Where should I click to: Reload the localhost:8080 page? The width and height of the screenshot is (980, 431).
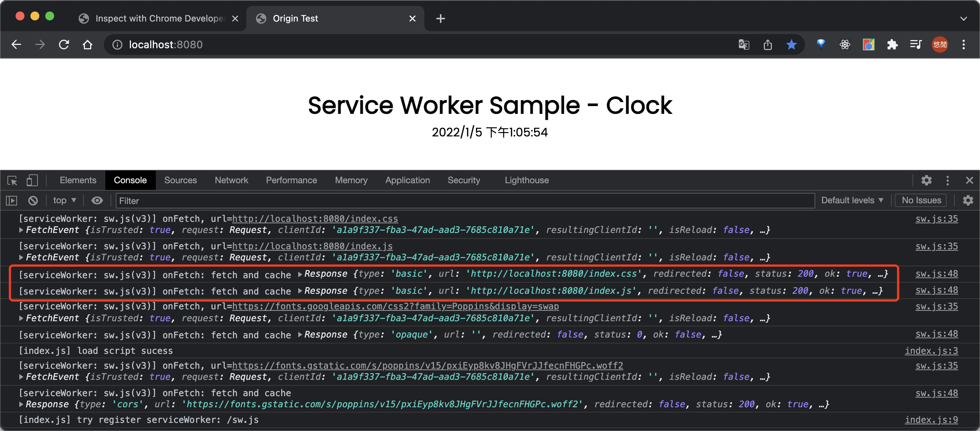tap(64, 45)
